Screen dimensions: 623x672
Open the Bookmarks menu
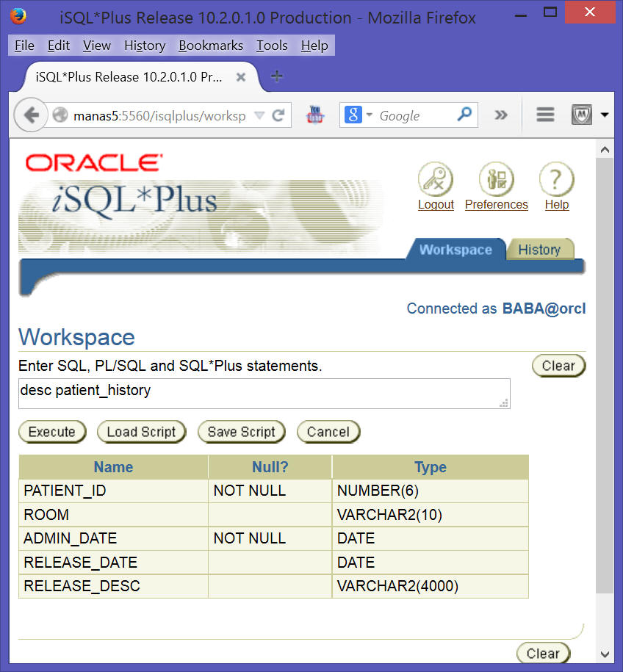tap(211, 46)
